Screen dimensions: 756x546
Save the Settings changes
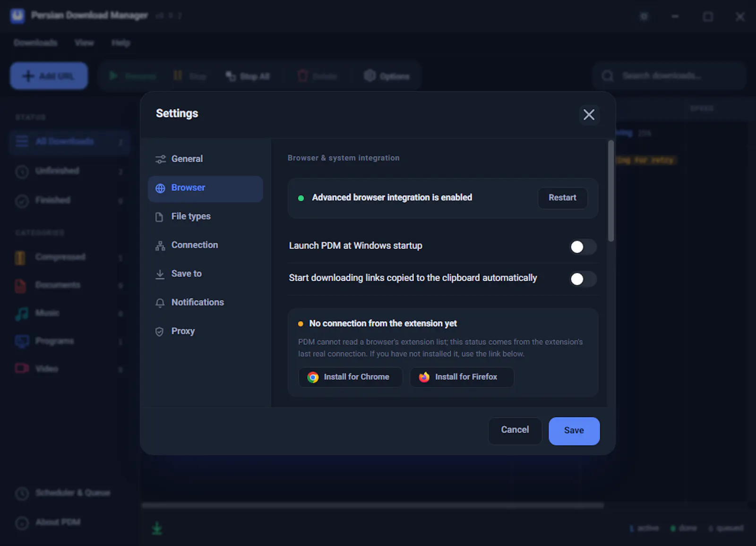coord(574,431)
